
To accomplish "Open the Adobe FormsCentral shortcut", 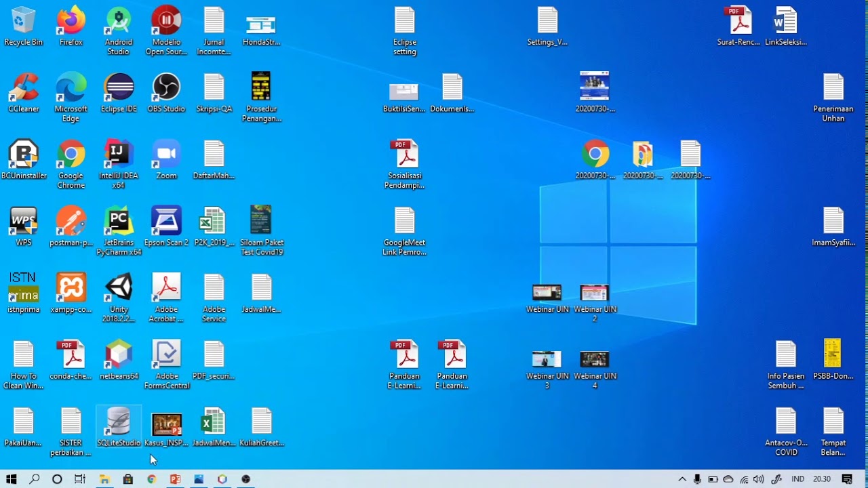I will point(166,365).
